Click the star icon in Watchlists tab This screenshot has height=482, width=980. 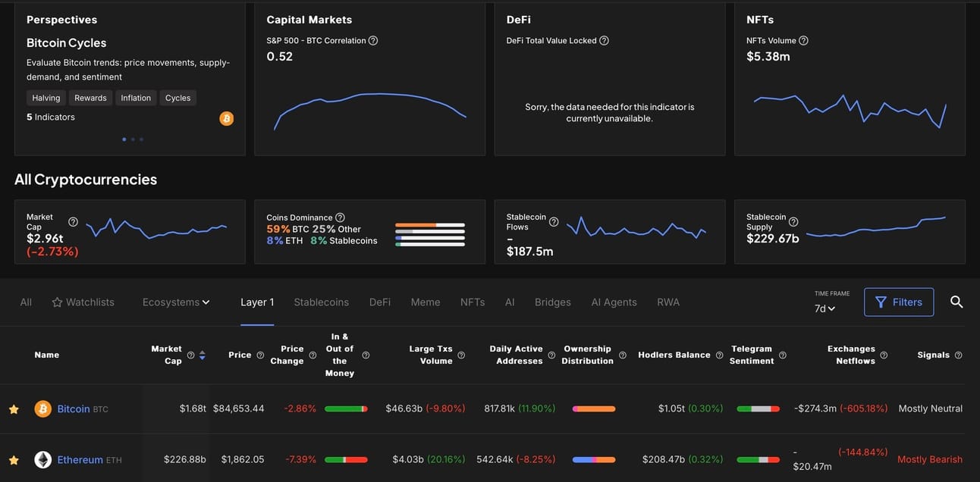[57, 302]
